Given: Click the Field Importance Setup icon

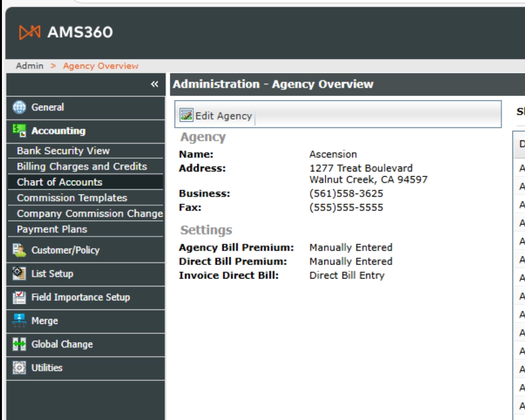Looking at the screenshot, I should pyautogui.click(x=19, y=297).
